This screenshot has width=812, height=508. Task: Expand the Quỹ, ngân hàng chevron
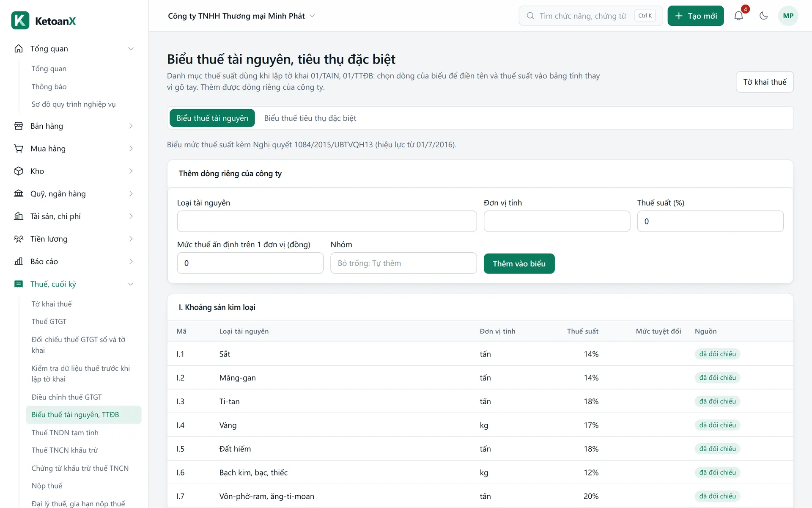pos(131,194)
